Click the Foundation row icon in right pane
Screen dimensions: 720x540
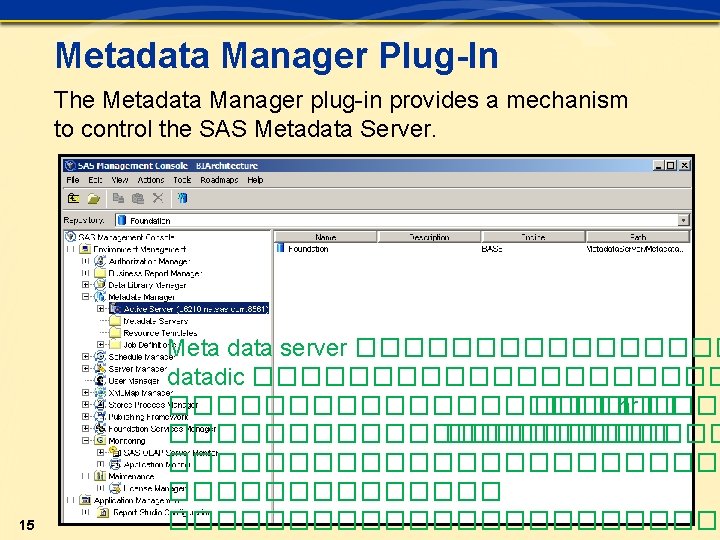click(281, 248)
